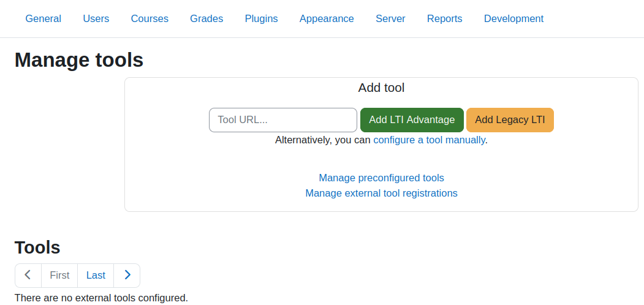
Task: Jump to the Last page of tools
Action: [x=96, y=276]
